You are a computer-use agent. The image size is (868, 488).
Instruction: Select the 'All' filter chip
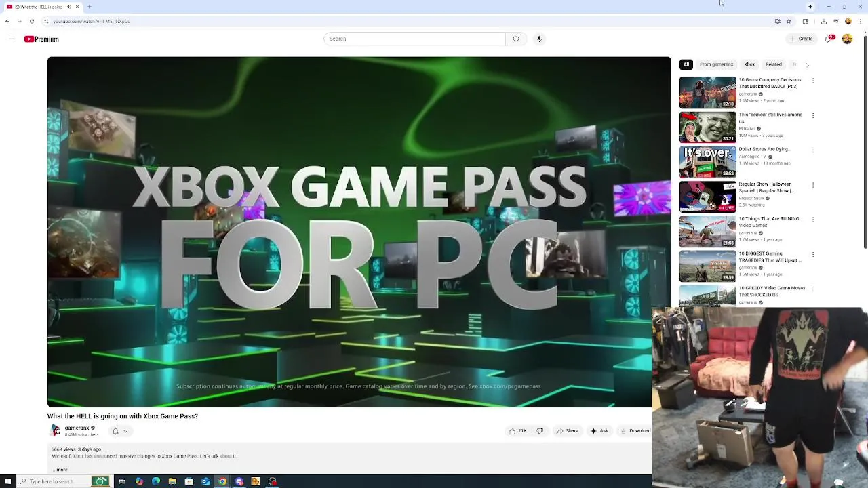click(686, 64)
